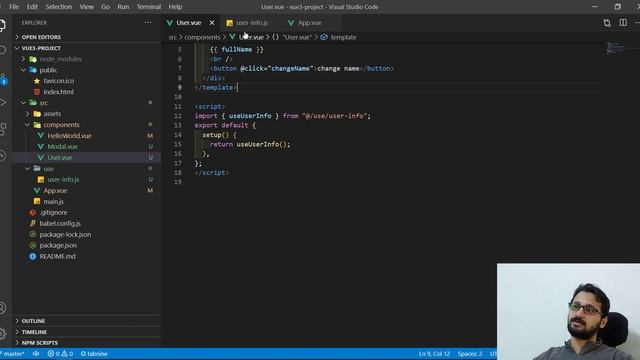
Task: Open the Help menu
Action: tap(176, 7)
